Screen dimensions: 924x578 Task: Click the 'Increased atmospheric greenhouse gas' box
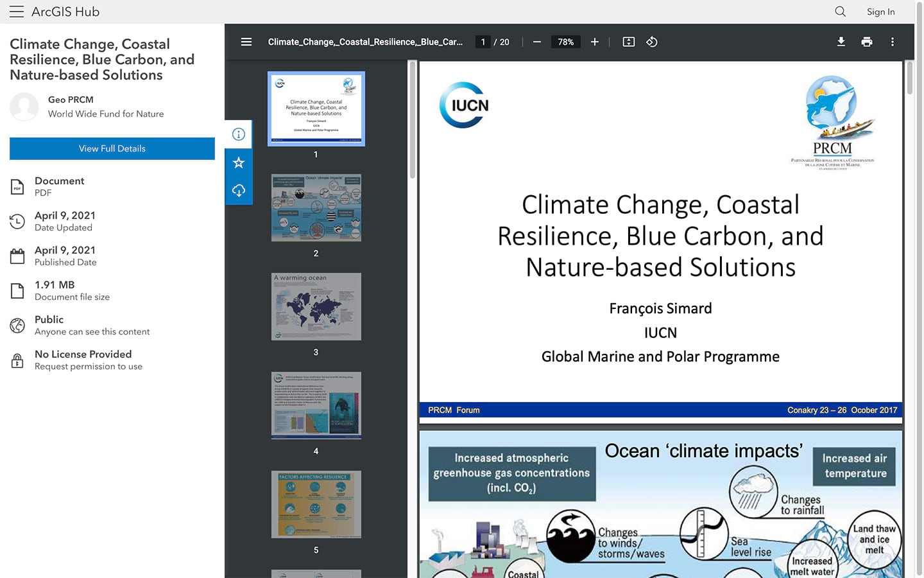point(511,473)
